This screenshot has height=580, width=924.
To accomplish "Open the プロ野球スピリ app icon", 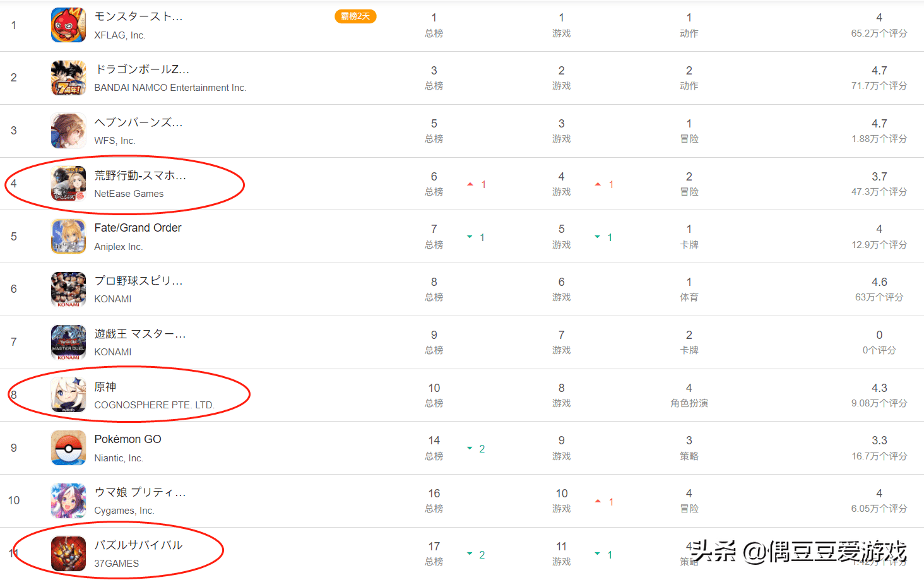I will (68, 289).
